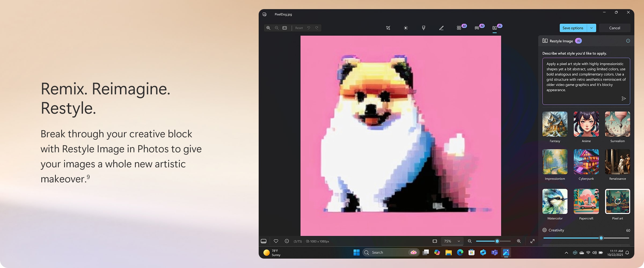Viewport: 644px width, 268px height.
Task: Open Task View from the taskbar
Action: point(426,252)
